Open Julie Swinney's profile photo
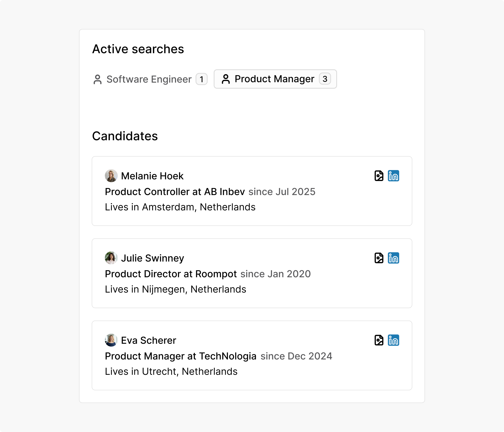Image resolution: width=504 pixels, height=432 pixels. pyautogui.click(x=111, y=258)
